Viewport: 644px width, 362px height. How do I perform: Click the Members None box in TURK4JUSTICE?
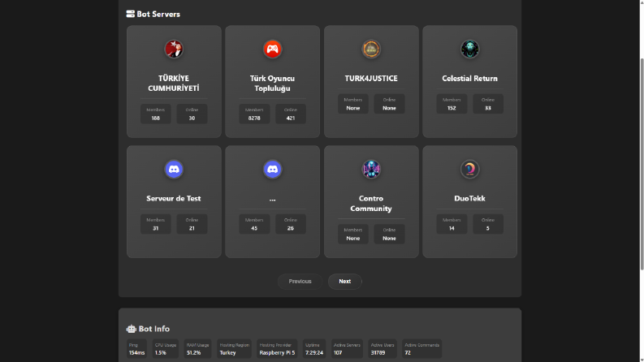352,104
